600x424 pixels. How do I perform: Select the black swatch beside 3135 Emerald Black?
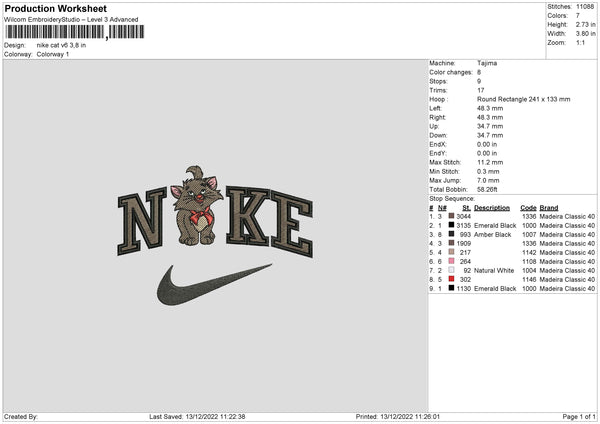coord(451,225)
